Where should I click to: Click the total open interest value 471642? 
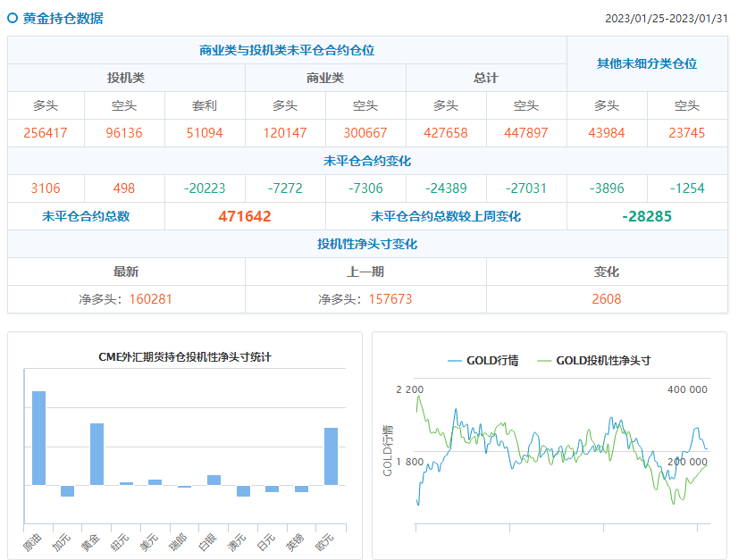click(x=245, y=216)
